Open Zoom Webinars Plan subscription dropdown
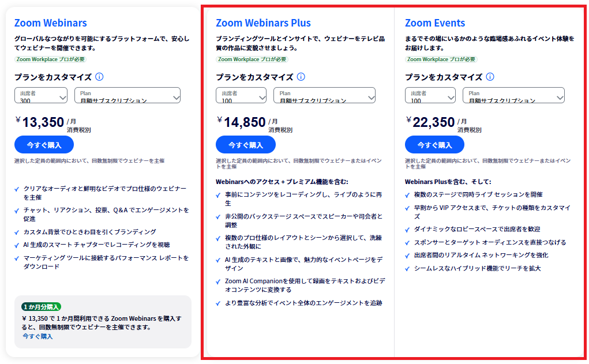The width and height of the screenshot is (589, 364). click(x=127, y=96)
